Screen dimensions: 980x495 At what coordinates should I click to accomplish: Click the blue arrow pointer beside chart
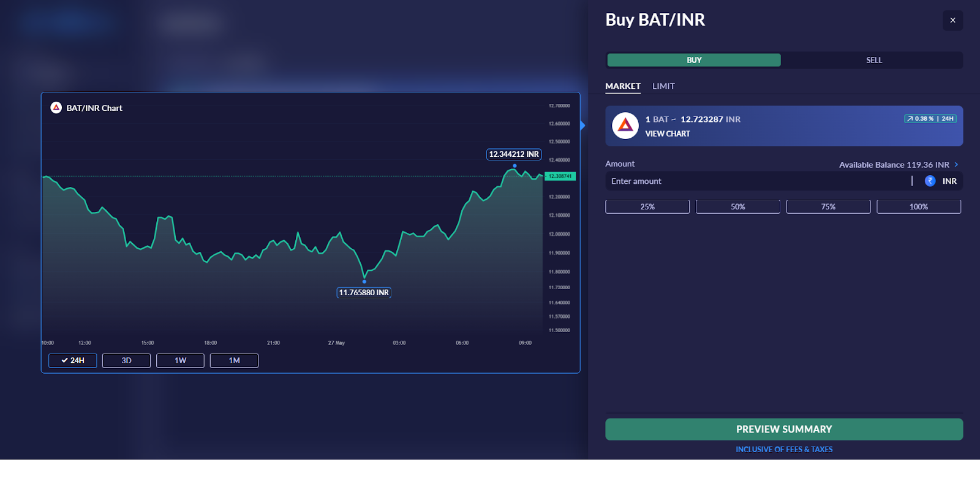pos(582,126)
